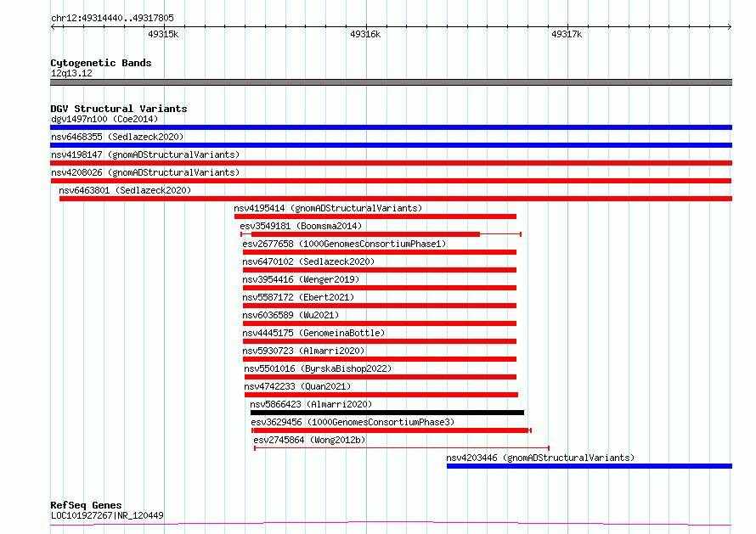Click the 49316k ruler tick label
The image size is (756, 534).
[365, 34]
